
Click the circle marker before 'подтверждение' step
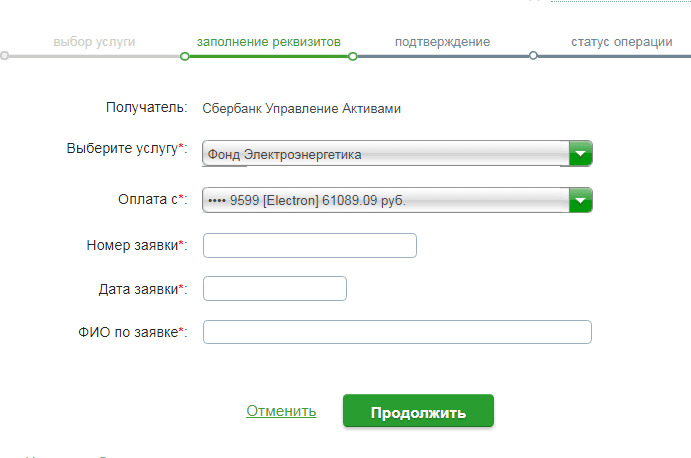[x=353, y=56]
